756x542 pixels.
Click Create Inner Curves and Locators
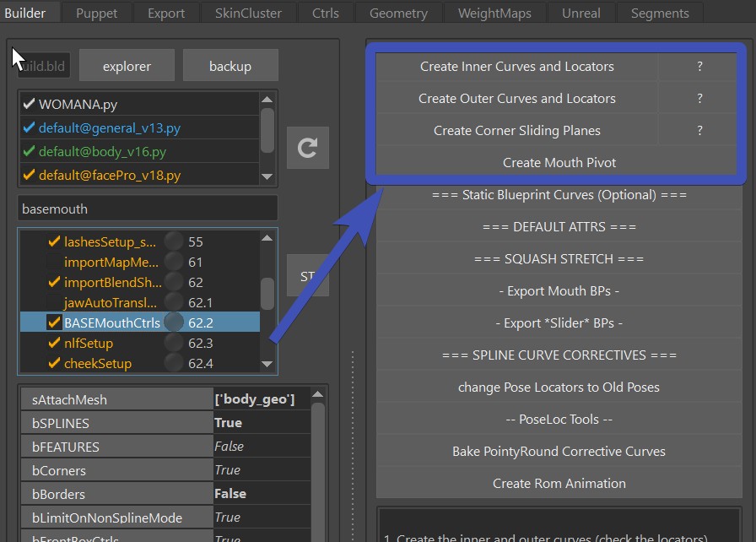point(517,66)
